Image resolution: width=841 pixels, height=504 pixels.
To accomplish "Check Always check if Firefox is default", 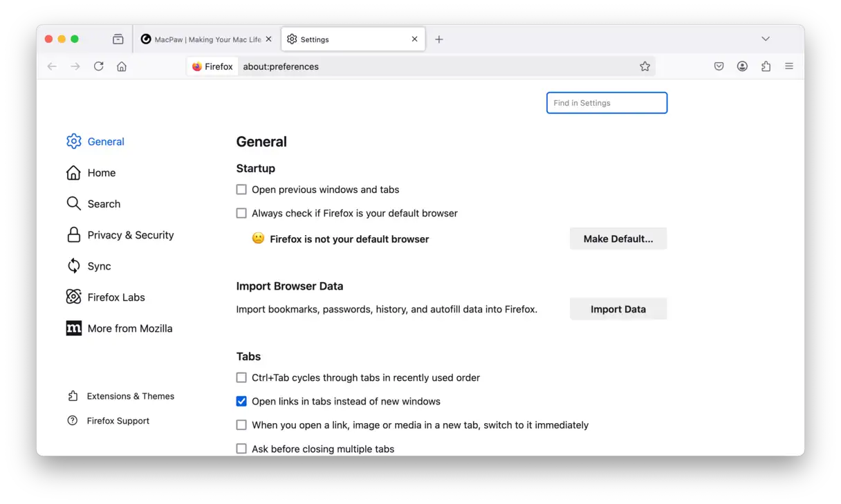I will pyautogui.click(x=241, y=213).
